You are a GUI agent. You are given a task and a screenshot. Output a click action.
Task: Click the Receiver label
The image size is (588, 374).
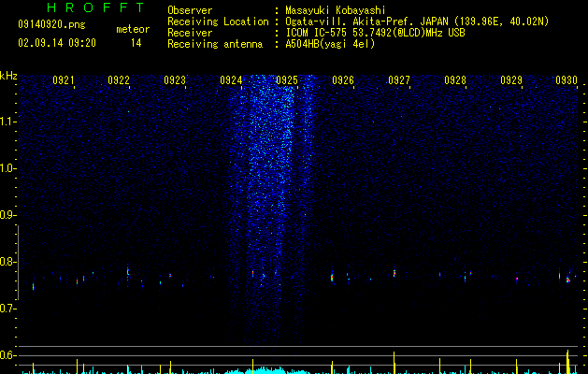tap(190, 33)
